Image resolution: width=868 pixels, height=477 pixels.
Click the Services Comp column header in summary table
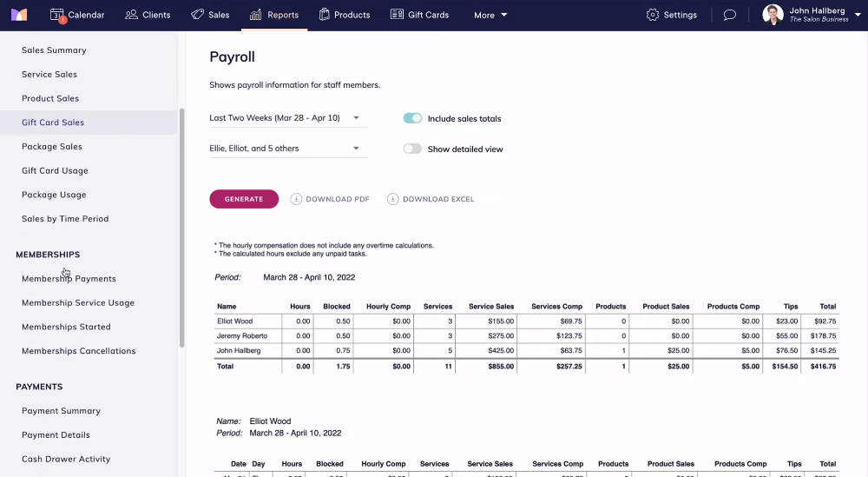click(556, 307)
